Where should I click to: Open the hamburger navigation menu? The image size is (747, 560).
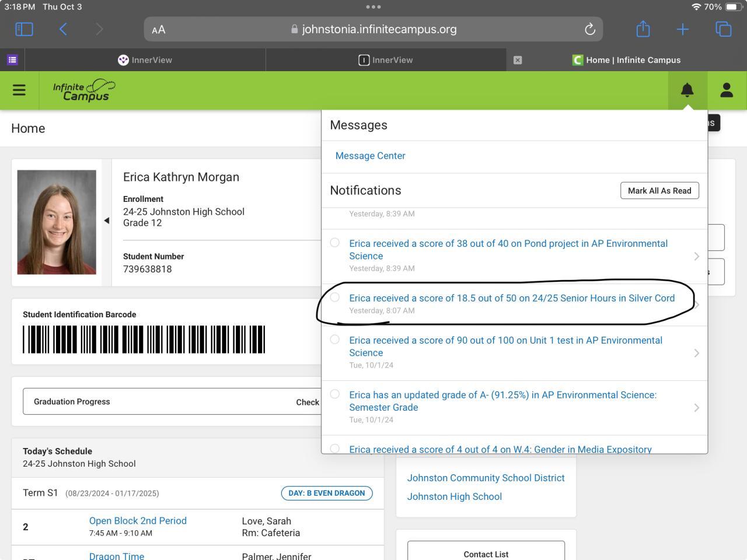19,90
